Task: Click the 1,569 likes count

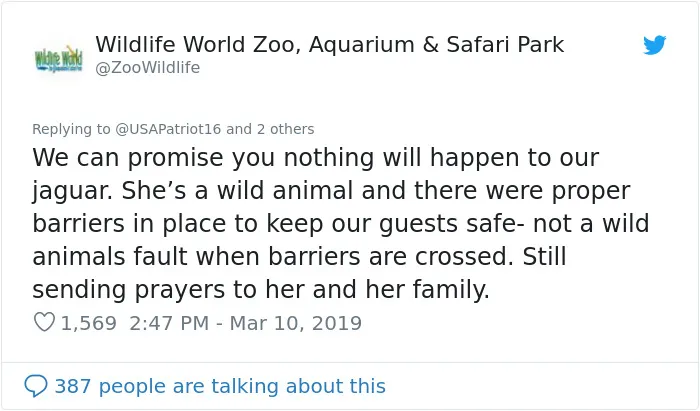Action: click(88, 323)
